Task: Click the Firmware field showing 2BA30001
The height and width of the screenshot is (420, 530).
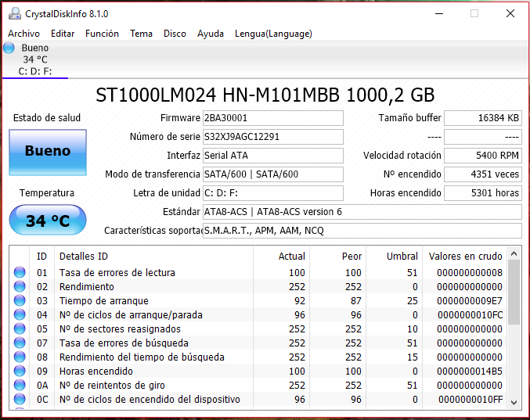Action: pos(272,118)
